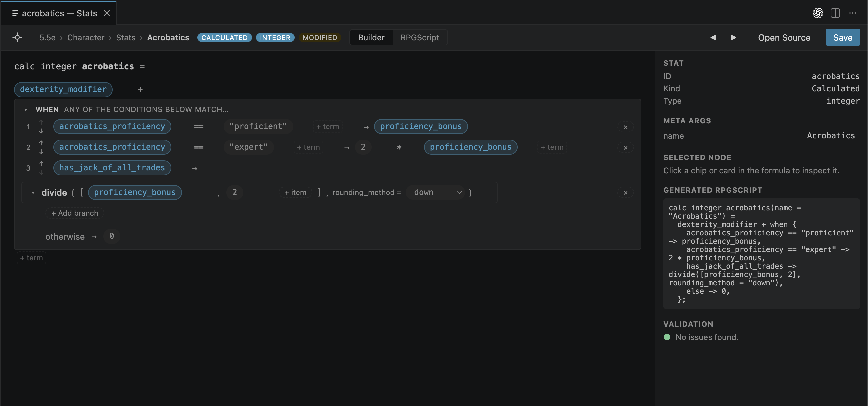
Task: Move branch 3 up with its arrow
Action: click(41, 163)
